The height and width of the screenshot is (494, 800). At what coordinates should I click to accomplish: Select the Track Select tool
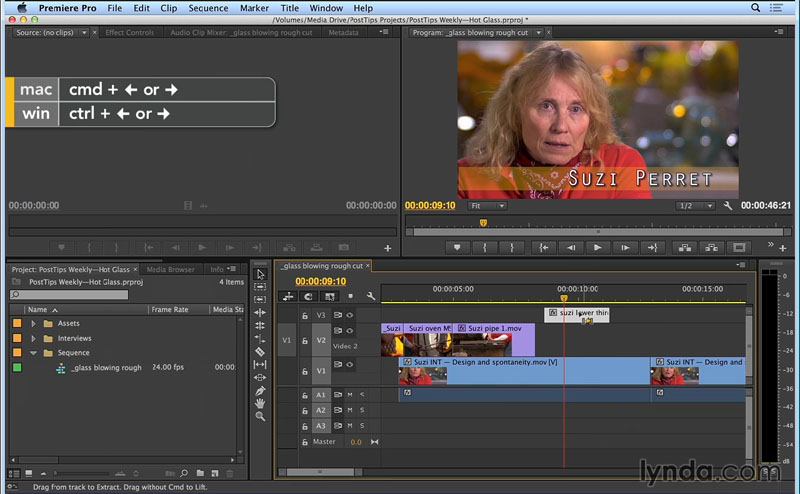click(260, 287)
